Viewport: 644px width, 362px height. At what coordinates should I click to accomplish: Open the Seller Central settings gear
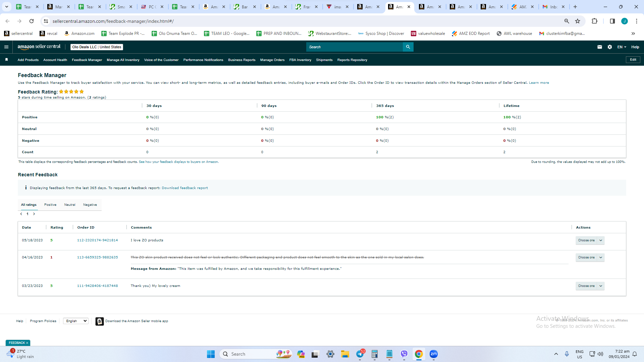click(610, 47)
